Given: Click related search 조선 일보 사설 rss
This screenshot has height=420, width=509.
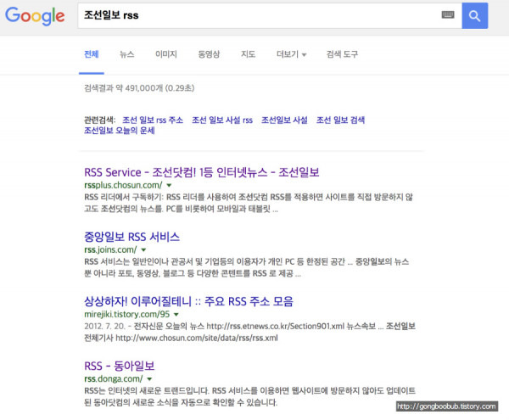Looking at the screenshot, I should (222, 120).
